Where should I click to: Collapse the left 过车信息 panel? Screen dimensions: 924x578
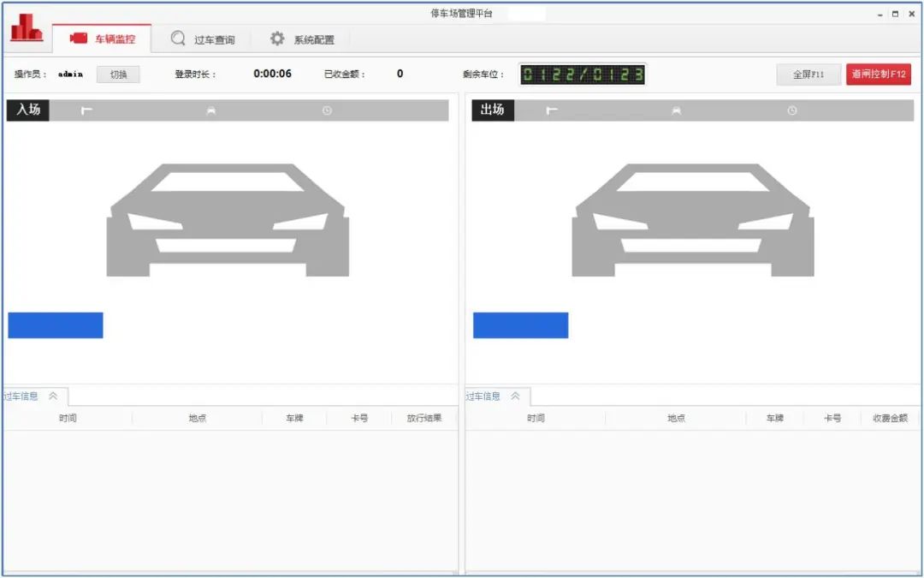pos(53,396)
